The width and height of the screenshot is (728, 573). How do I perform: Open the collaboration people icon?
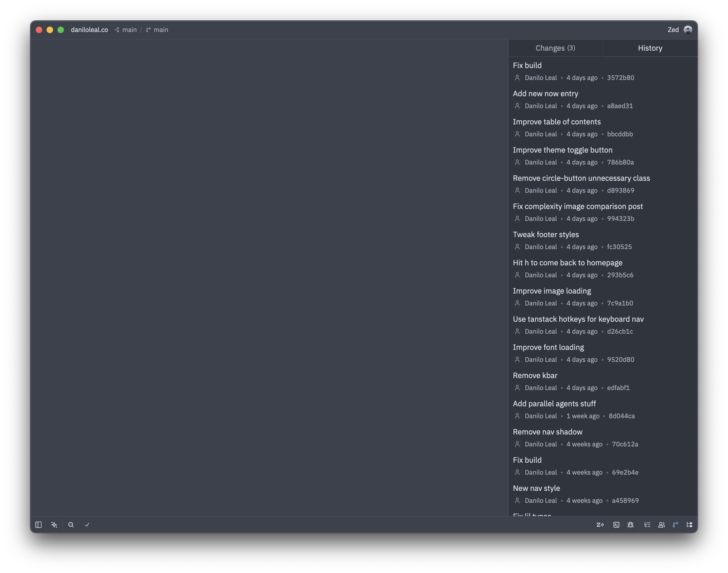[661, 525]
